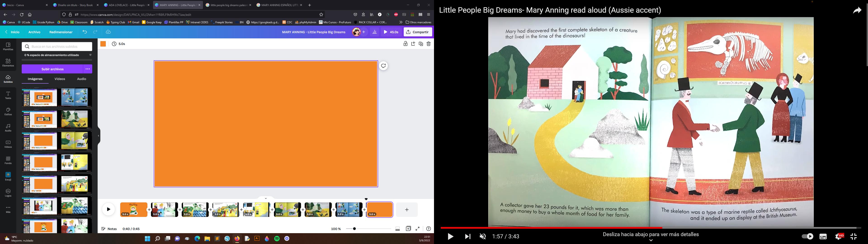Click the add page icon above the canvas
868x244 pixels.
413,44
